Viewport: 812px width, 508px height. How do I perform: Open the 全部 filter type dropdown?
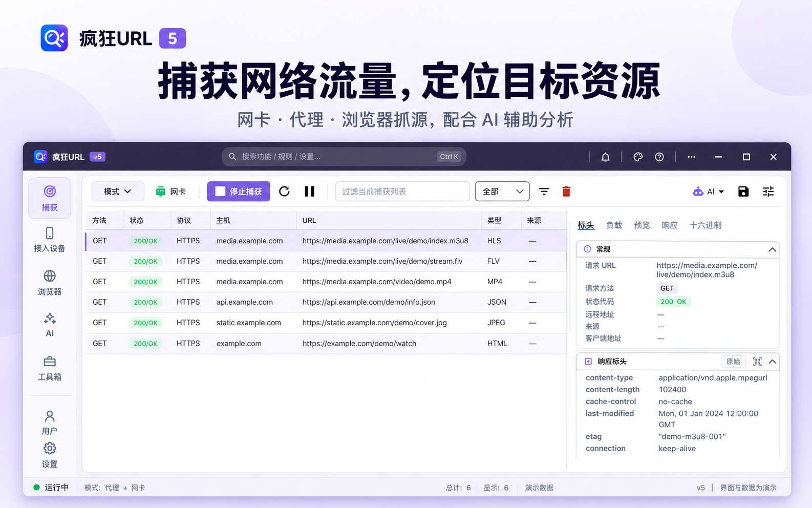pos(502,192)
